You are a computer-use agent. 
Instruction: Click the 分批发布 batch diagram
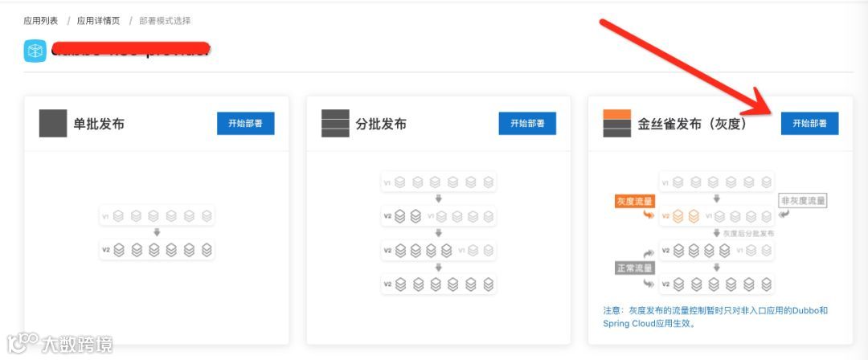tap(439, 232)
